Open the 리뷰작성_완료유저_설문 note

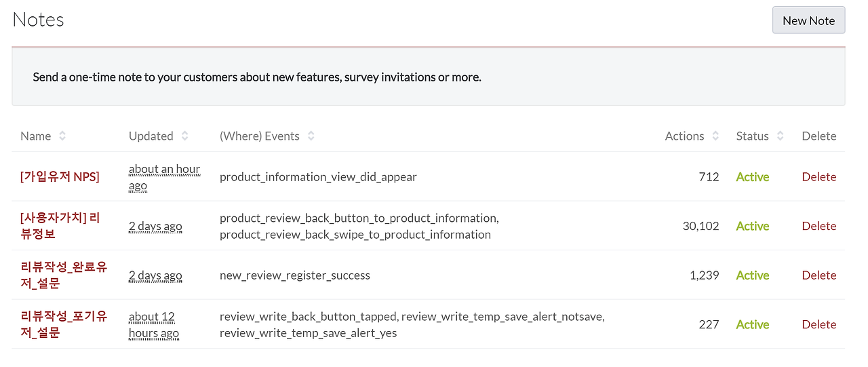click(64, 275)
